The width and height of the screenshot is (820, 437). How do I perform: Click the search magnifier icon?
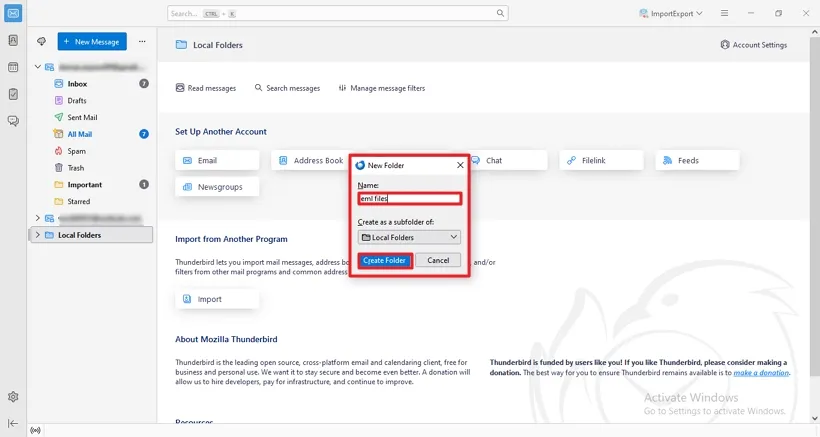500,13
